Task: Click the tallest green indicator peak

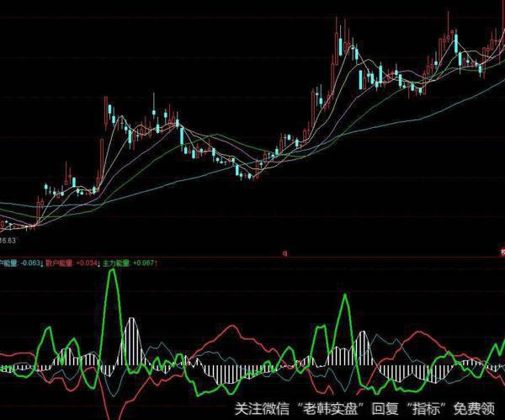Action: click(x=111, y=279)
